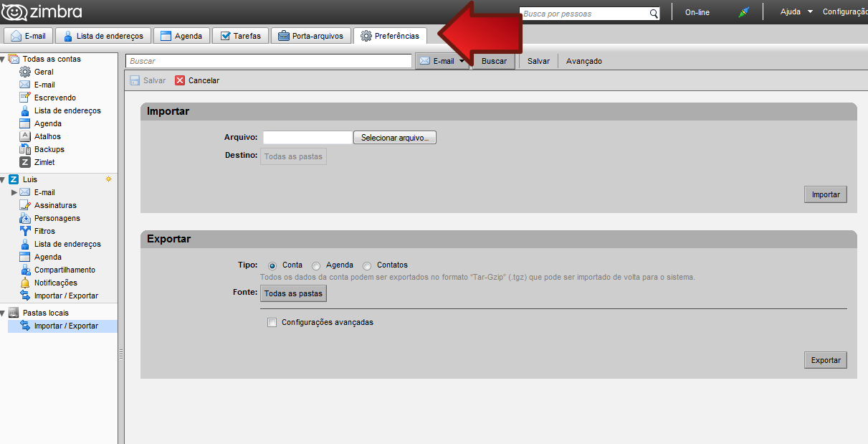
Task: Expand the E-mail tree under Luis
Action: coord(14,192)
